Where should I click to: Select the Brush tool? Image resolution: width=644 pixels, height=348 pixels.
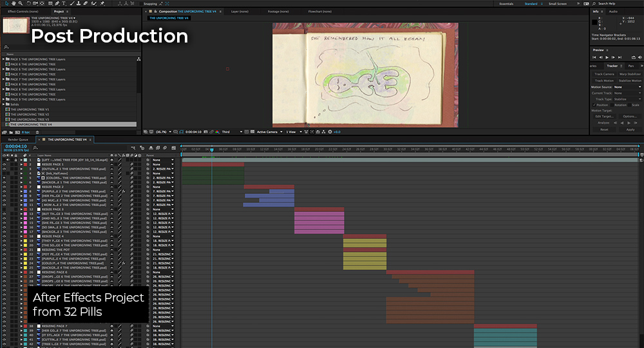coord(72,3)
